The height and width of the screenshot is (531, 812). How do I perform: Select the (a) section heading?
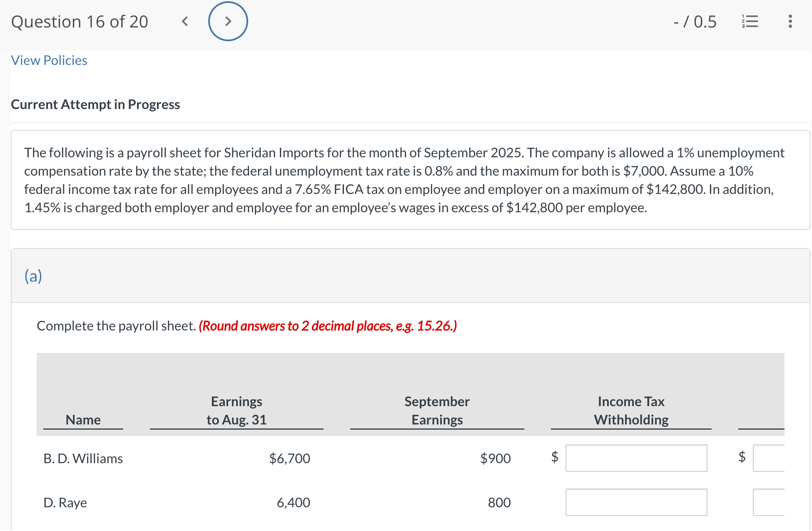tap(33, 275)
